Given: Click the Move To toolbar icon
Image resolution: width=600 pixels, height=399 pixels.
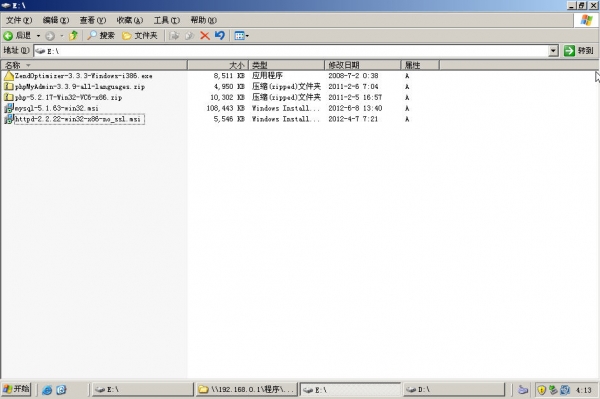Looking at the screenshot, I should (174, 36).
